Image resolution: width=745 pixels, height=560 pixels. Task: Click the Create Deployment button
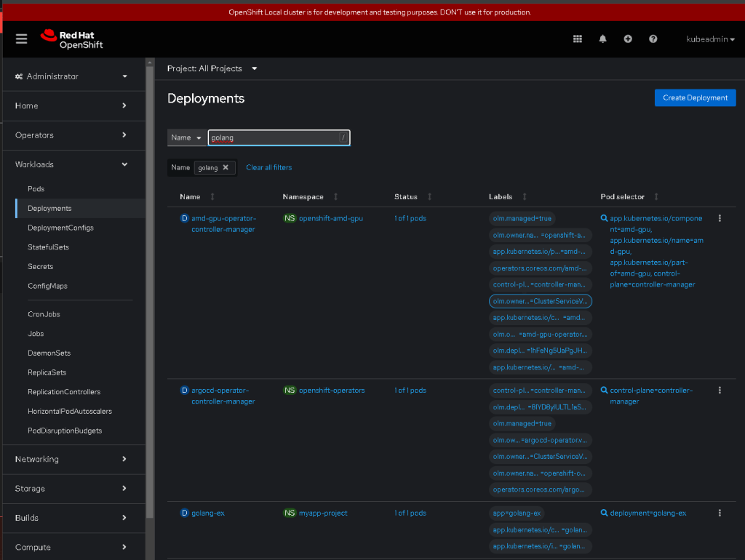pos(695,98)
